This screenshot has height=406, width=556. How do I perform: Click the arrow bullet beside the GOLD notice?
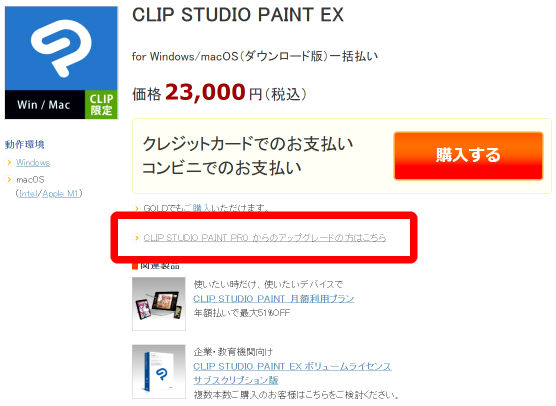[x=137, y=208]
